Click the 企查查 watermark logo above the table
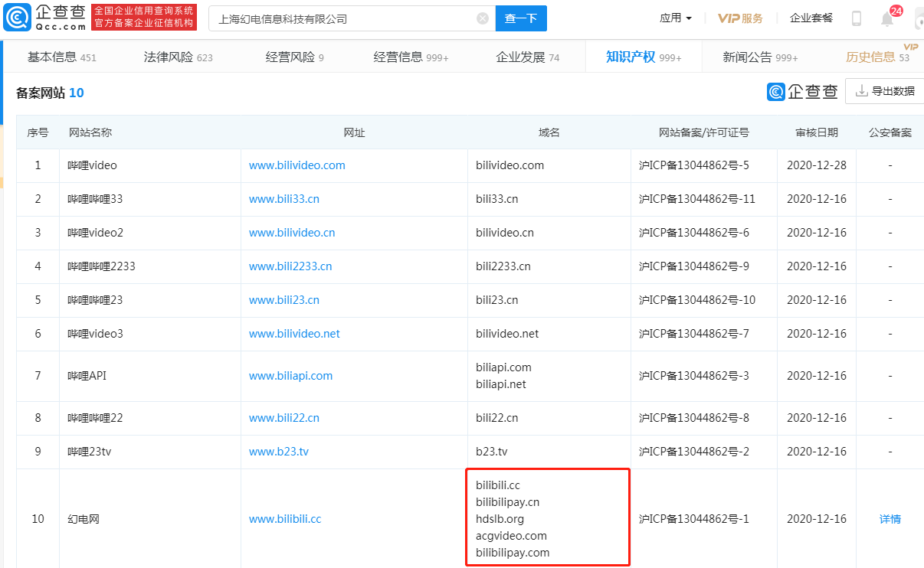The width and height of the screenshot is (924, 568). click(802, 92)
